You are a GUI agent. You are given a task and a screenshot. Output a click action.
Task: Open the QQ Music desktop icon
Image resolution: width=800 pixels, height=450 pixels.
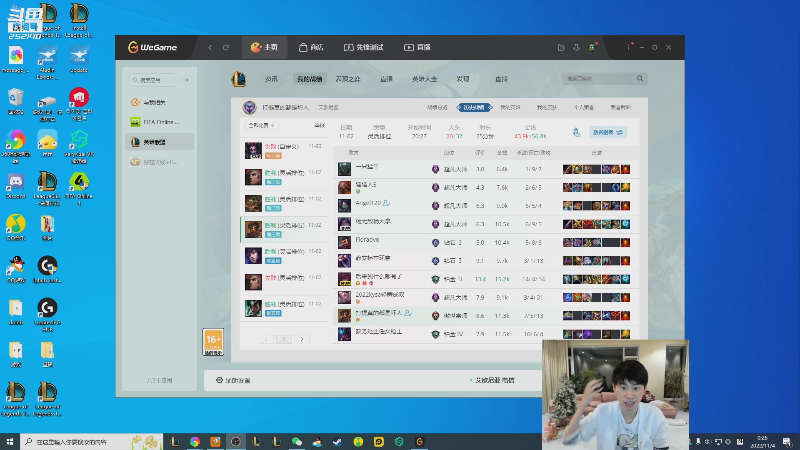click(15, 228)
